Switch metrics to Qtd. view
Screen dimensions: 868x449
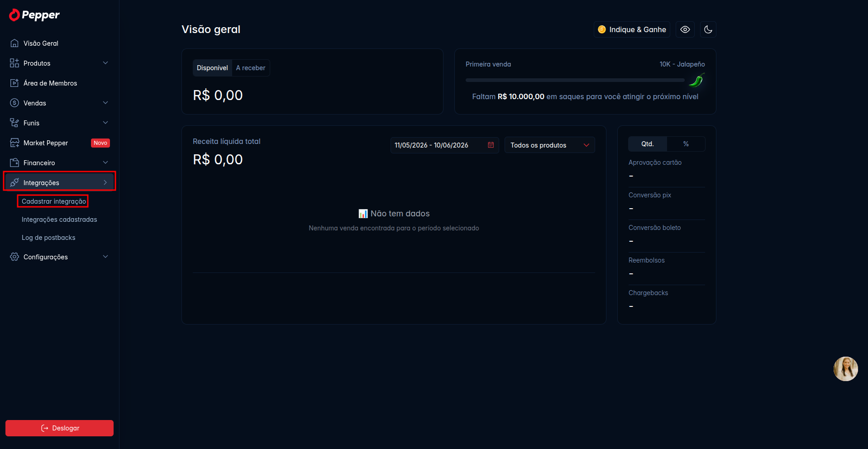(x=648, y=144)
